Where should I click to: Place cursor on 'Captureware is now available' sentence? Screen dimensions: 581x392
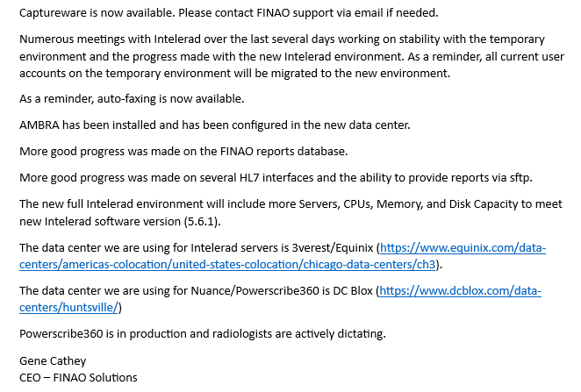pyautogui.click(x=97, y=13)
